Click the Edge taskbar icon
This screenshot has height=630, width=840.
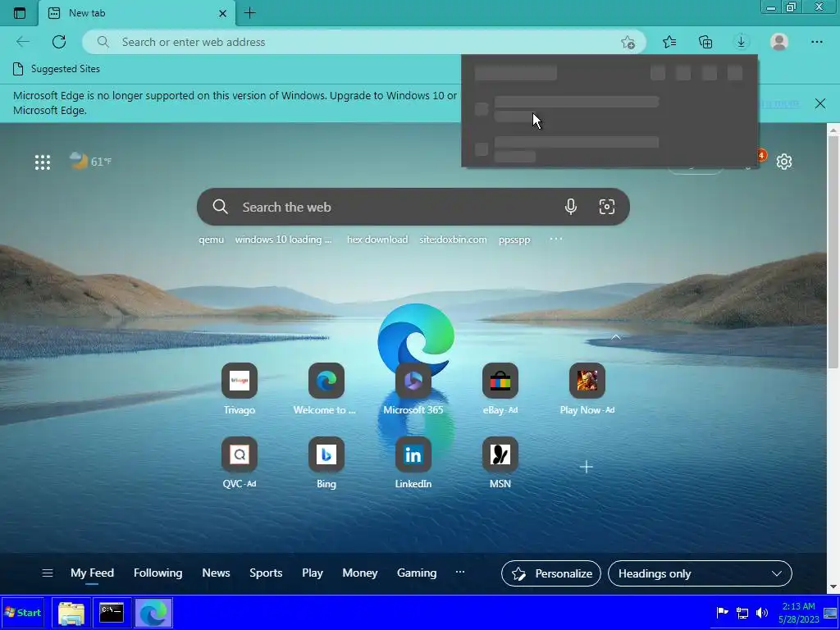153,614
